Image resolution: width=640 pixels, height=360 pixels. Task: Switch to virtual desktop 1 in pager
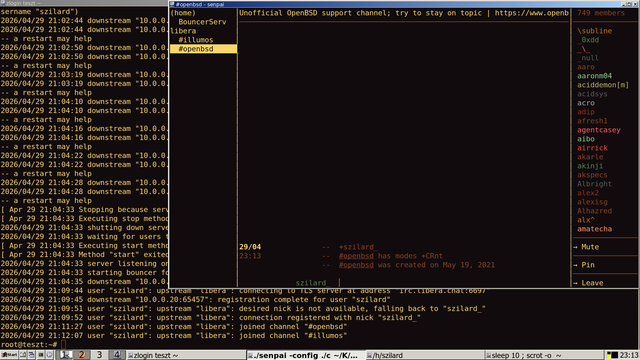point(64,355)
